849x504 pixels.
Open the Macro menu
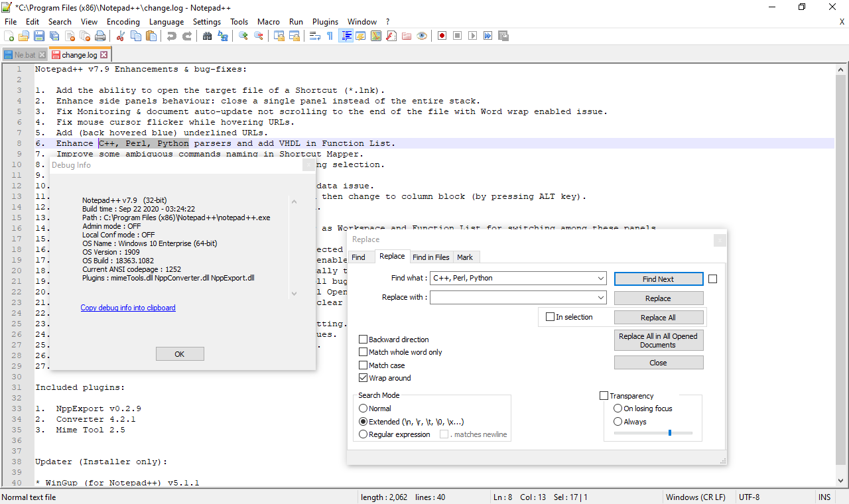coord(269,22)
